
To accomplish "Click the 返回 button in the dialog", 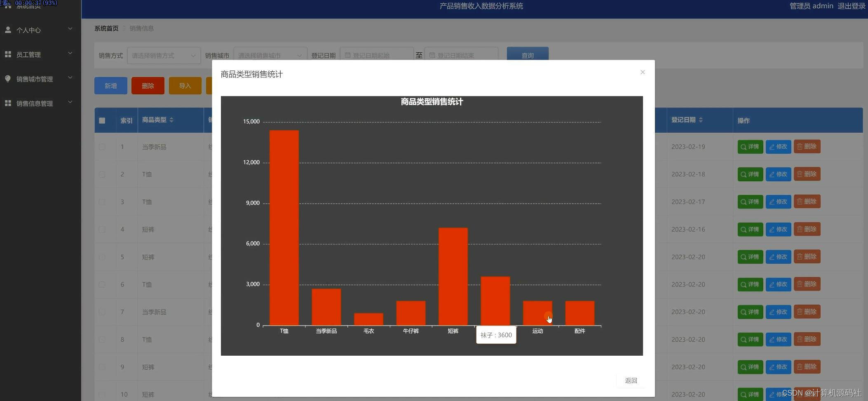I will pyautogui.click(x=631, y=380).
